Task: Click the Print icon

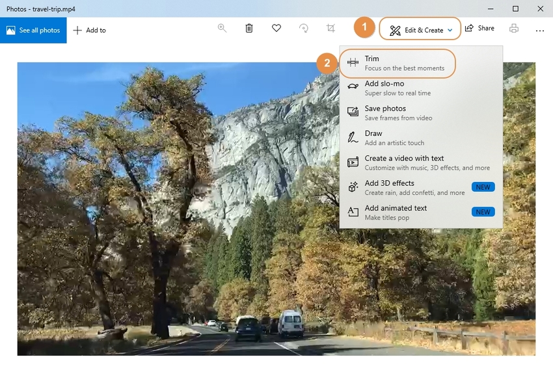Action: point(514,29)
